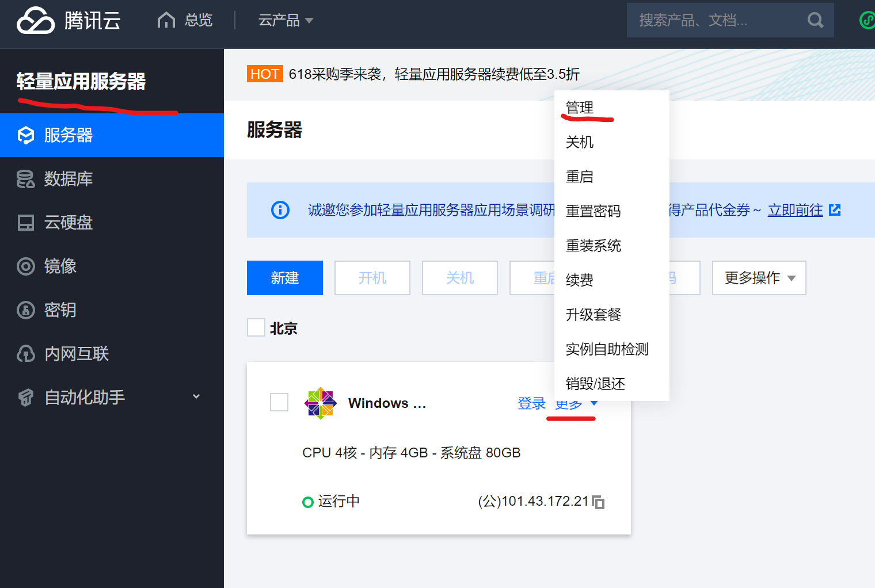Select 销毁/退还 in the menu
Viewport: 875px width, 588px height.
[612, 384]
